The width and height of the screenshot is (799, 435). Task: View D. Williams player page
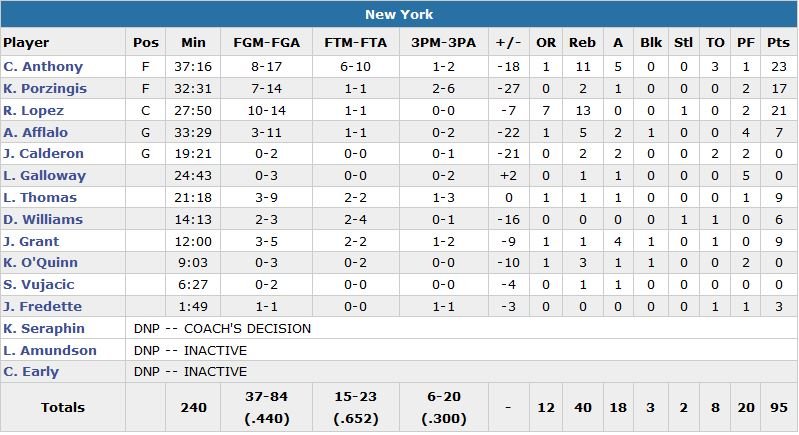(x=43, y=220)
